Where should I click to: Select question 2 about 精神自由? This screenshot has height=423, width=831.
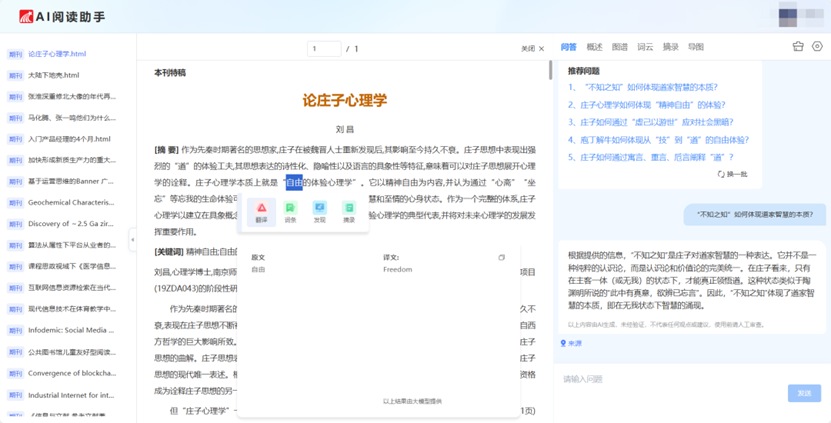pyautogui.click(x=647, y=105)
